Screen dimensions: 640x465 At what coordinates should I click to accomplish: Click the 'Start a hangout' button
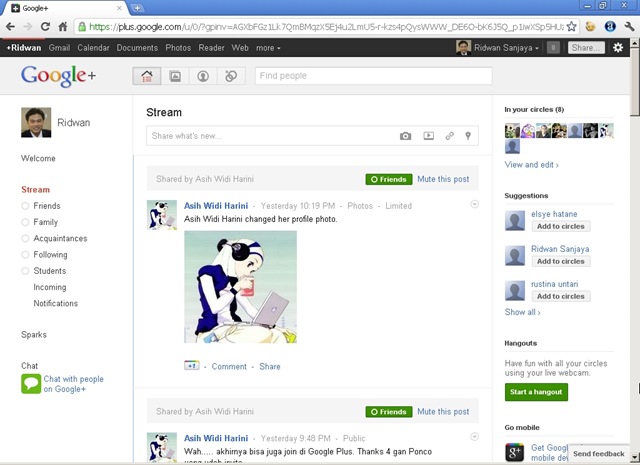click(536, 392)
